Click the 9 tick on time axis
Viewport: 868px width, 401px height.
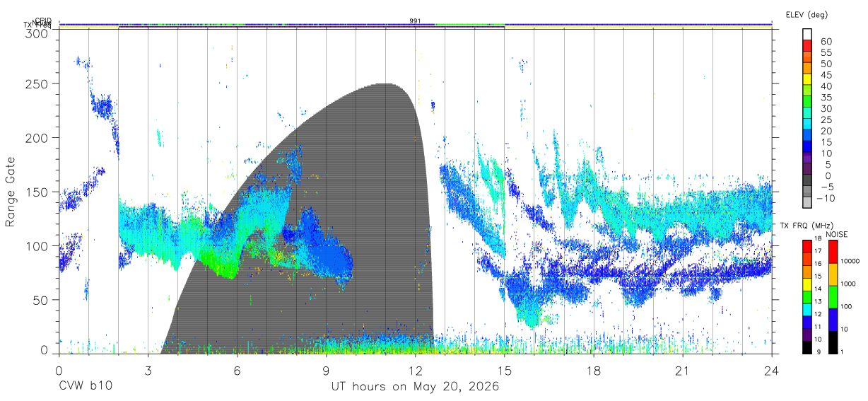(326, 371)
